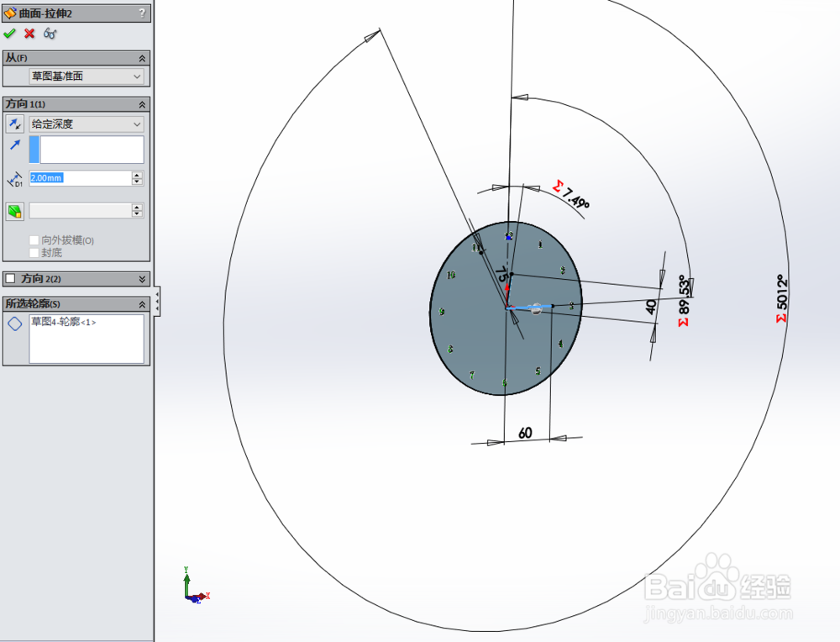Check the 向外拔模(O) checkbox
The width and height of the screenshot is (840, 642).
tap(34, 240)
